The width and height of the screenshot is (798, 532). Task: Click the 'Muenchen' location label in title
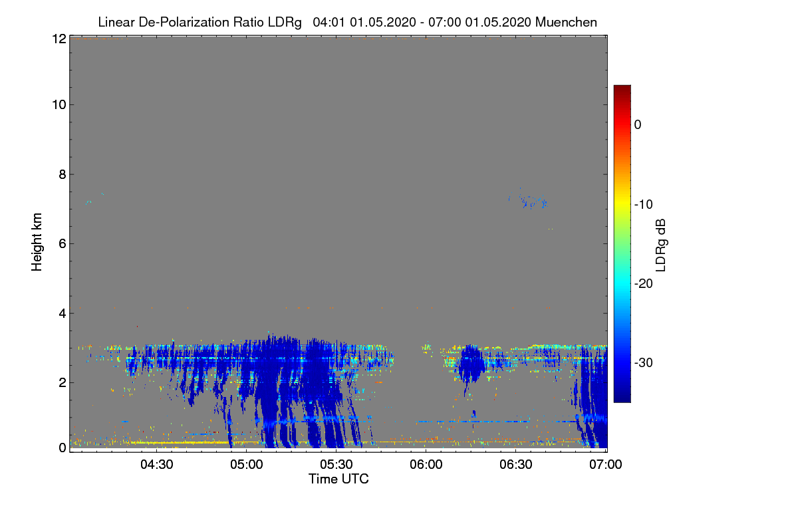[566, 23]
